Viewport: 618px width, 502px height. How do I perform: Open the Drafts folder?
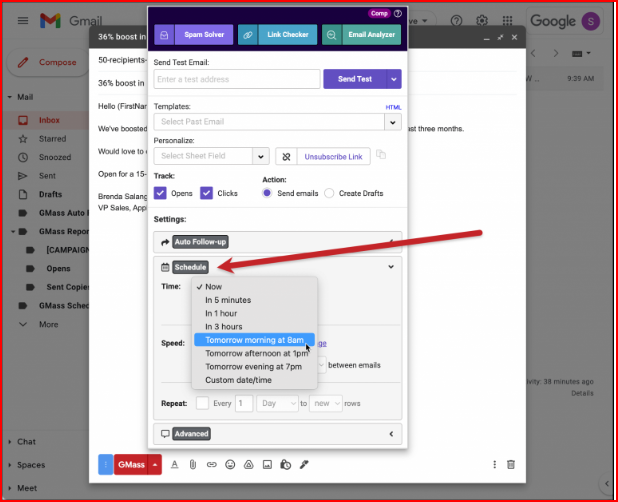[x=50, y=194]
